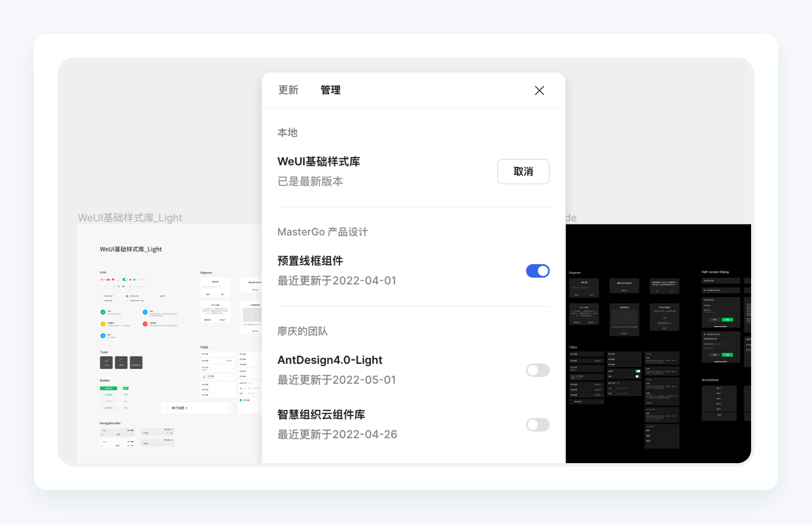Click the 廖庆的团队 section header

click(x=302, y=331)
